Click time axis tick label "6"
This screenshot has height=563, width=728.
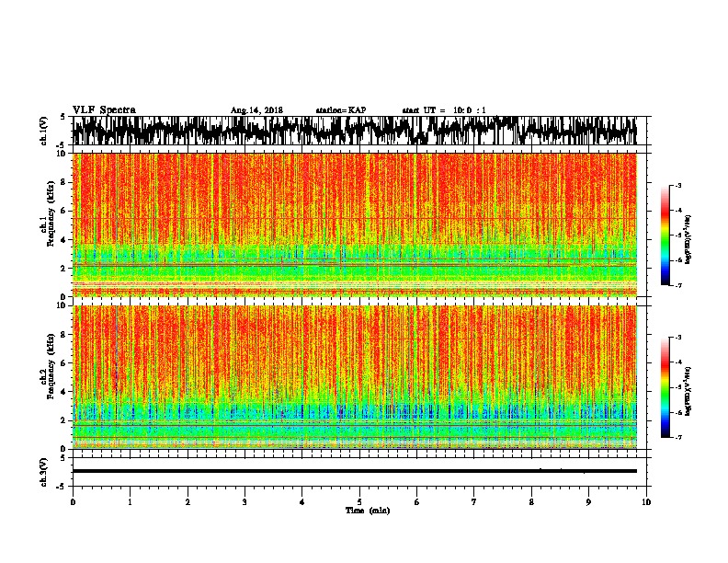point(417,502)
